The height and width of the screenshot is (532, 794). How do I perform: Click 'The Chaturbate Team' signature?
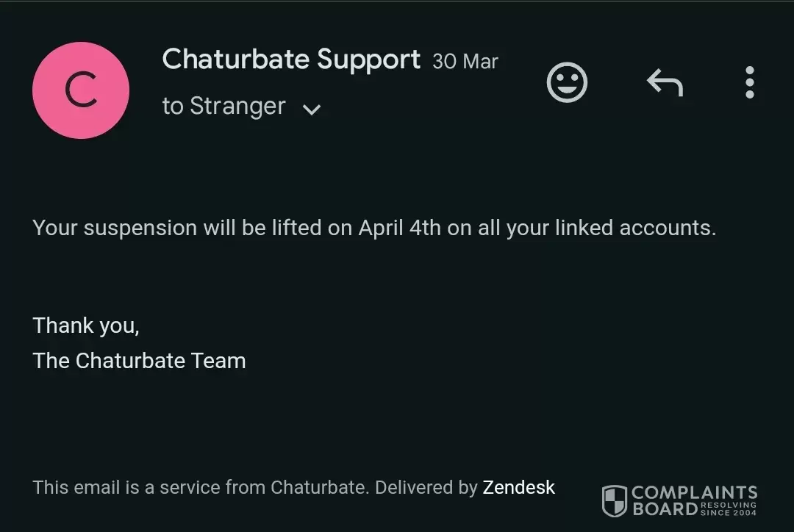[x=139, y=361]
